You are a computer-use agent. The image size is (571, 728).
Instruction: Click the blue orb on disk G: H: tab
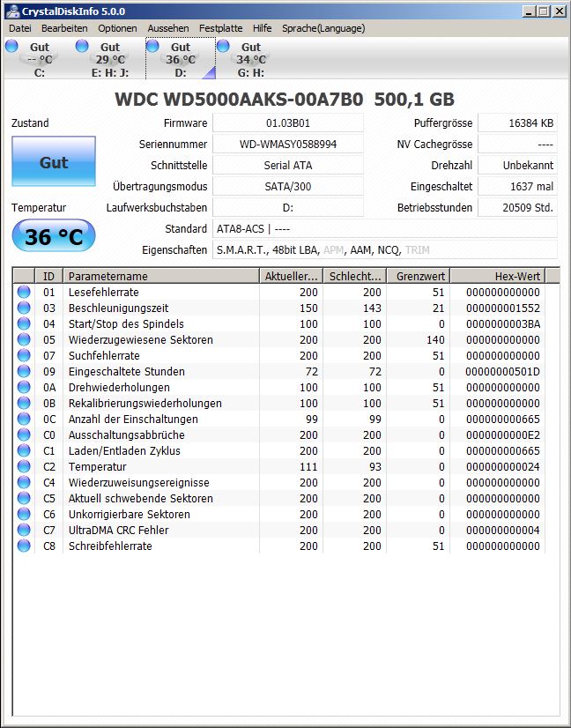(x=223, y=46)
